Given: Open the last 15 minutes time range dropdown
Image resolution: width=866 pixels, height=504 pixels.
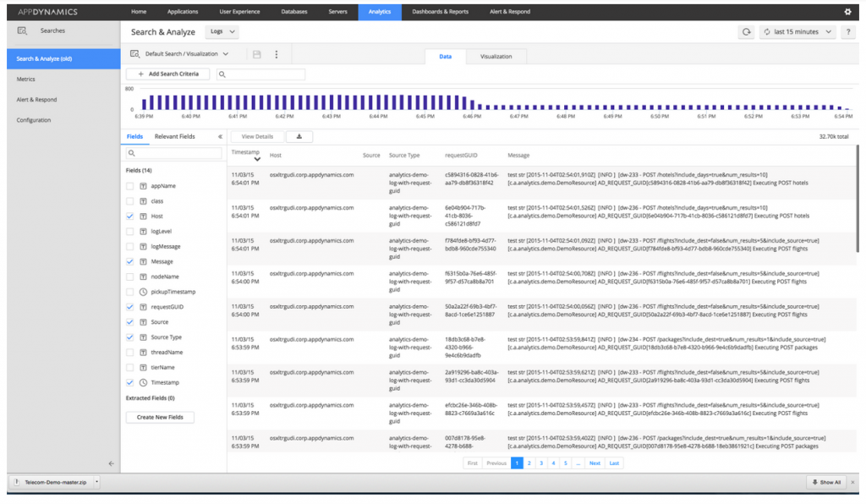Looking at the screenshot, I should pos(797,32).
